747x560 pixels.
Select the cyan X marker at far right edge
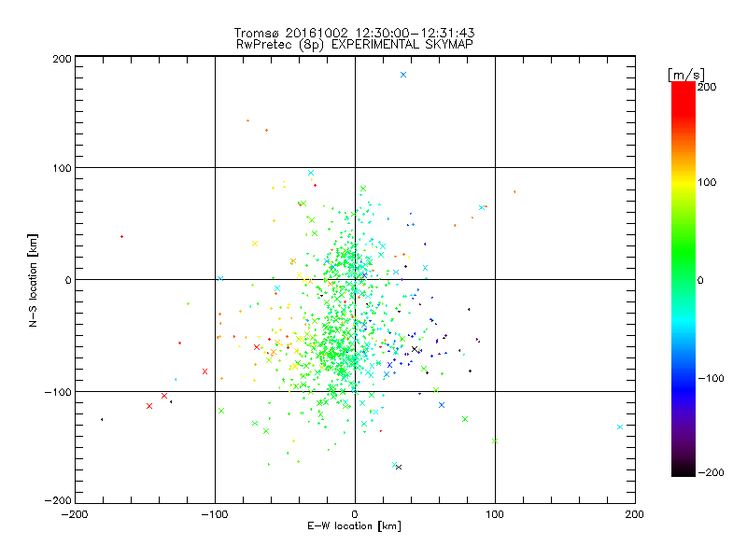[620, 427]
